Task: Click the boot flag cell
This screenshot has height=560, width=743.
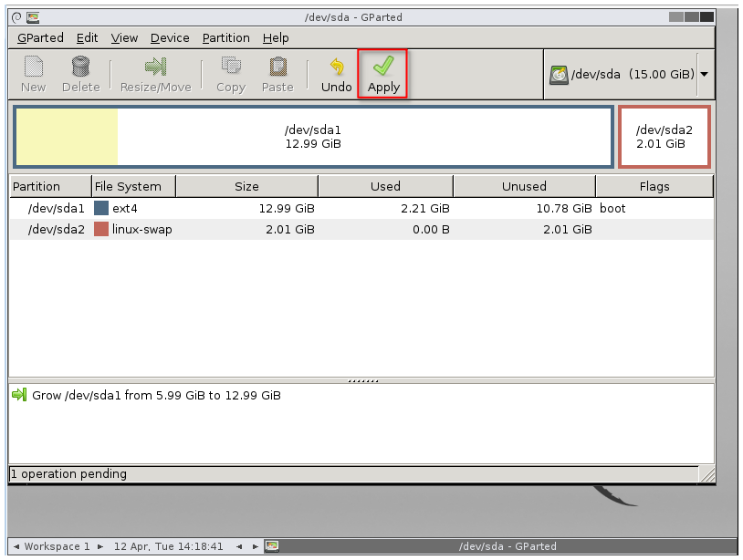Action: [x=612, y=208]
